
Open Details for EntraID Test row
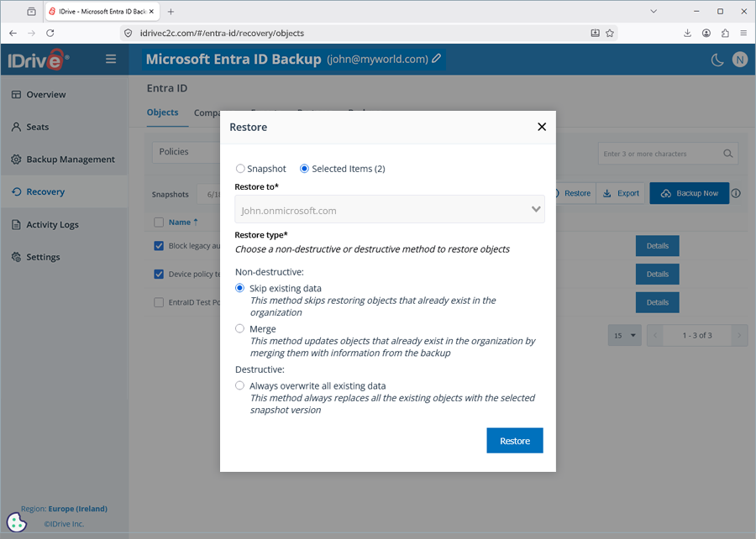pyautogui.click(x=657, y=302)
